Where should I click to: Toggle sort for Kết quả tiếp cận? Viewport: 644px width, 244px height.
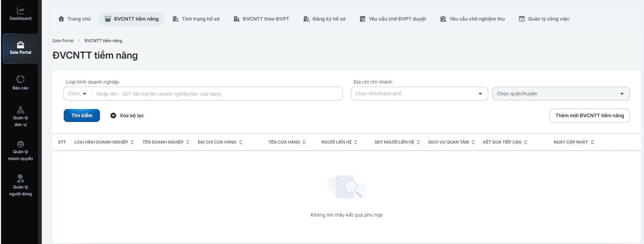click(526, 142)
